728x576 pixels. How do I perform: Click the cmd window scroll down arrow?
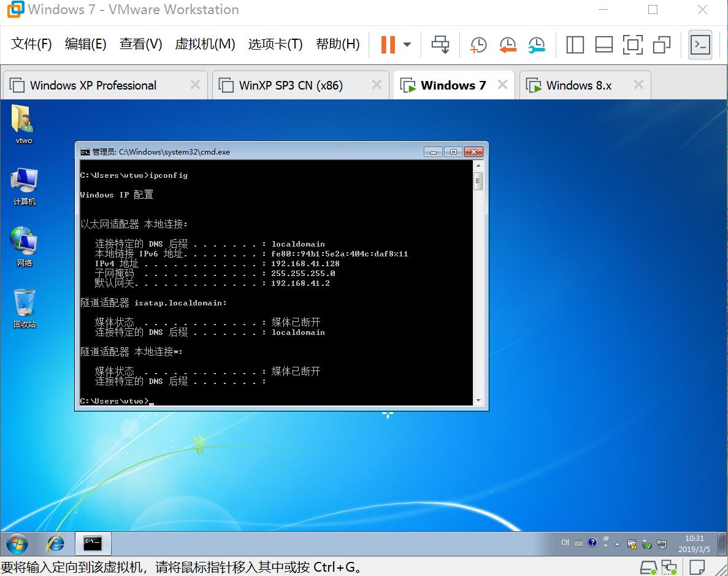pos(478,401)
